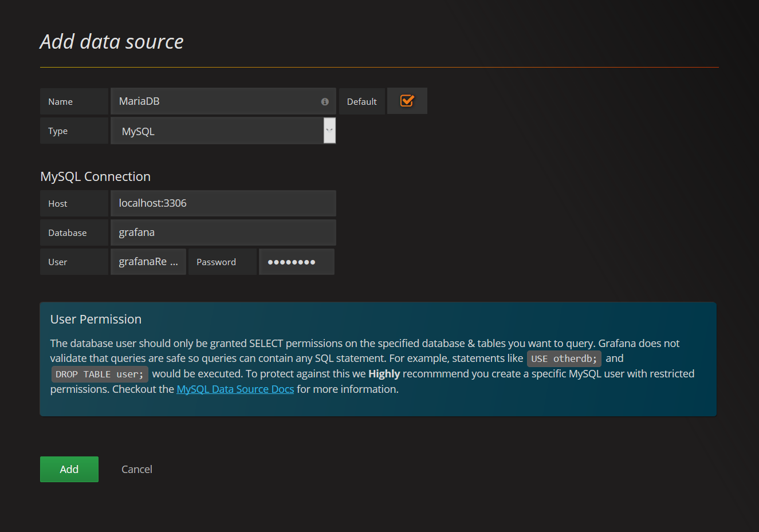Click the User Permission heading
The image size is (759, 532).
(x=96, y=320)
